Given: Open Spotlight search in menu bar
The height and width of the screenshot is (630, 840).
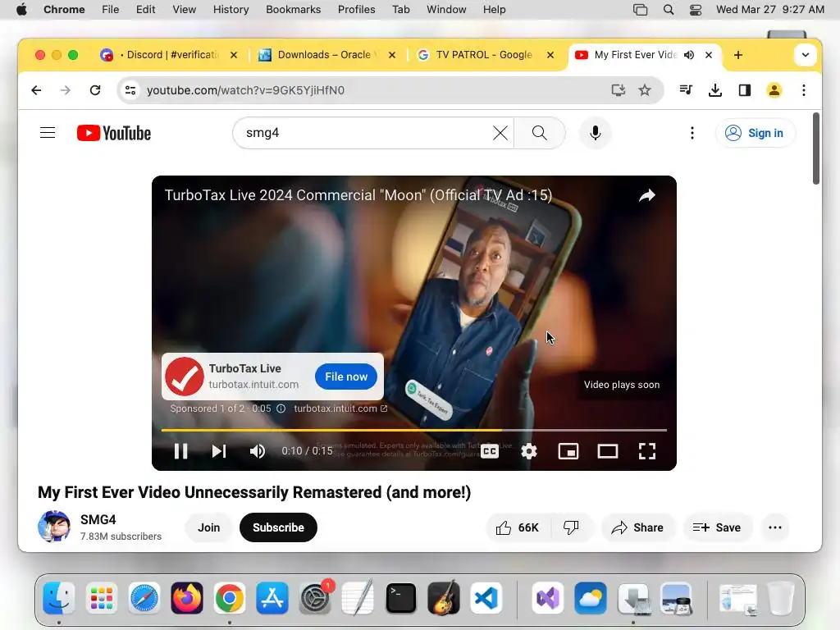Looking at the screenshot, I should pyautogui.click(x=669, y=10).
